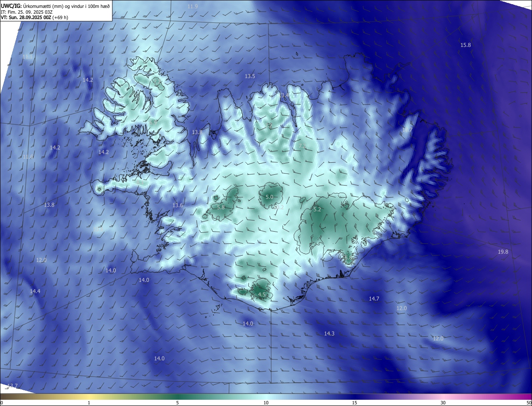
Task: Click the 11.6 value label
Action: coord(28,157)
